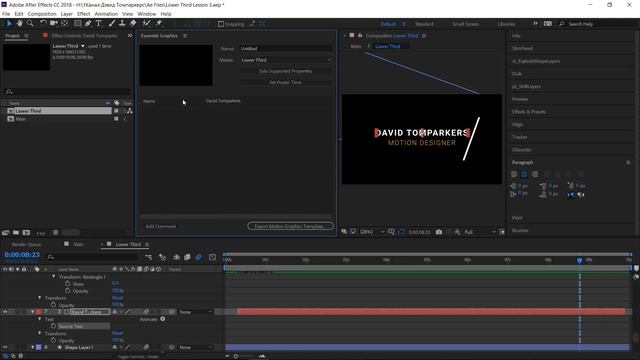
Task: Collapse the David Tomparkers layer twirl
Action: click(x=32, y=312)
